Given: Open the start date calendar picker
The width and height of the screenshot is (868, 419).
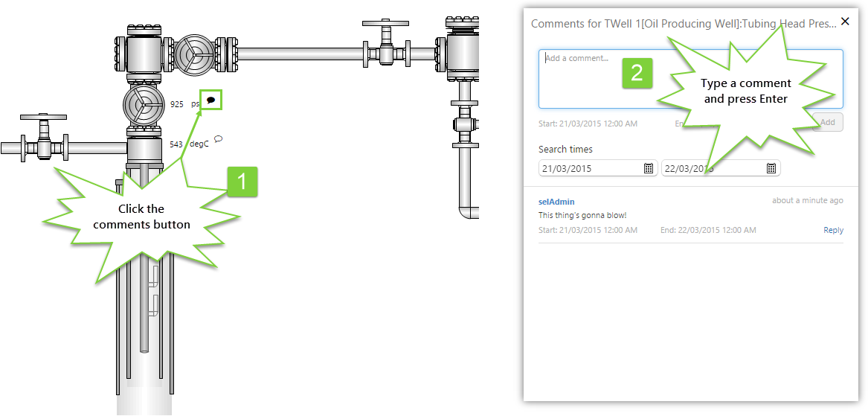Looking at the screenshot, I should point(649,168).
